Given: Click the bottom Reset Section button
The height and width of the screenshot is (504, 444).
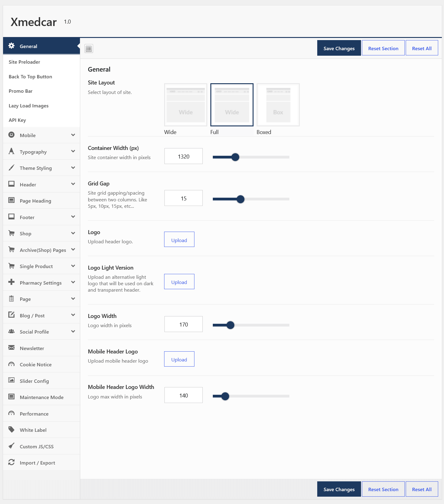Looking at the screenshot, I should click(383, 489).
